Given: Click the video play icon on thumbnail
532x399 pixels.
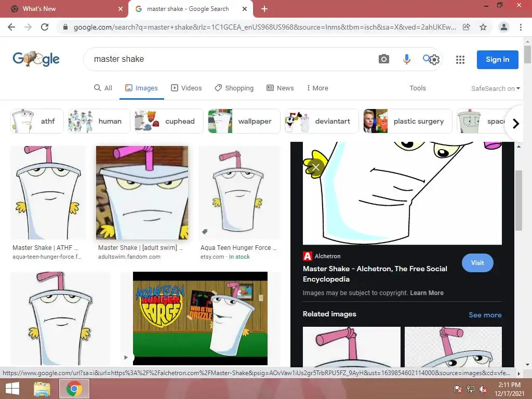Looking at the screenshot, I should (126, 357).
